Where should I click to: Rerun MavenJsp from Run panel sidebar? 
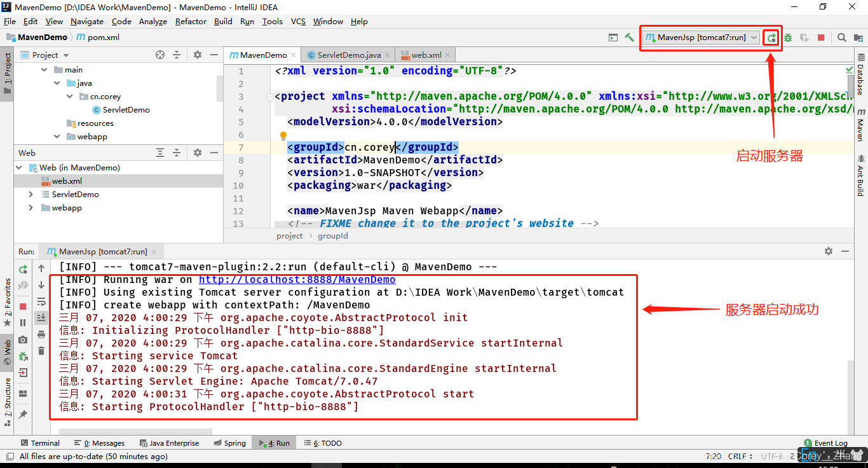pyautogui.click(x=23, y=269)
